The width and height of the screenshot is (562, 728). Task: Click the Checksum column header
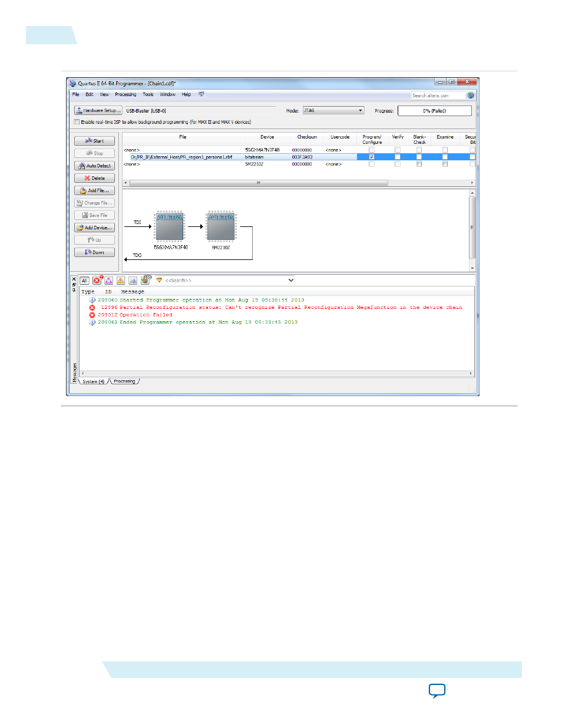[x=307, y=137]
